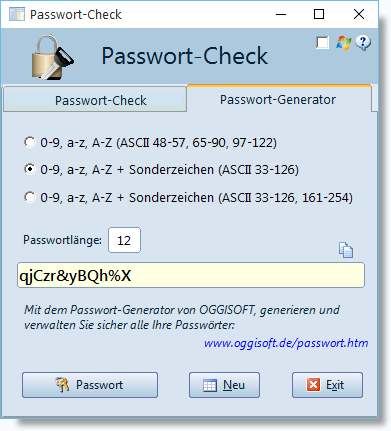Image resolution: width=391 pixels, height=431 pixels.
Task: Click the padlock and key logo
Action: pyautogui.click(x=53, y=57)
